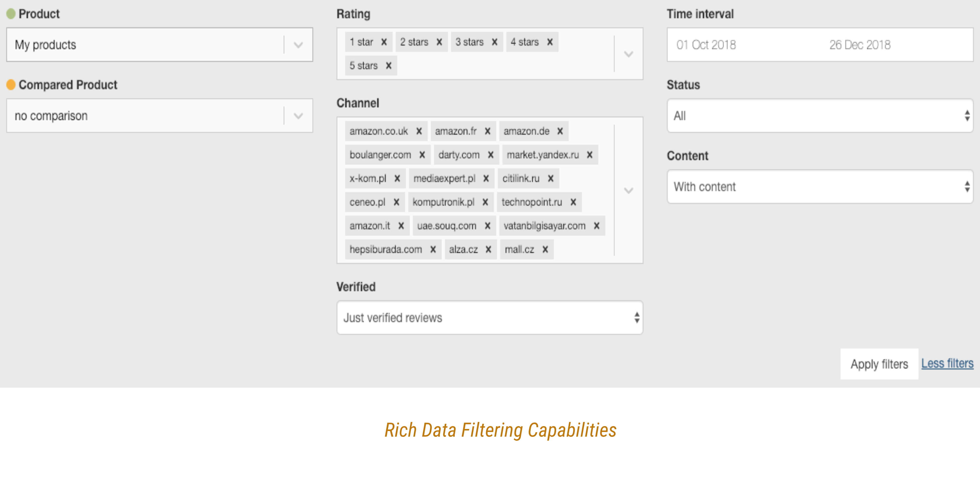The width and height of the screenshot is (980, 490).
Task: Open the Content 'With content' select
Action: [x=820, y=187]
